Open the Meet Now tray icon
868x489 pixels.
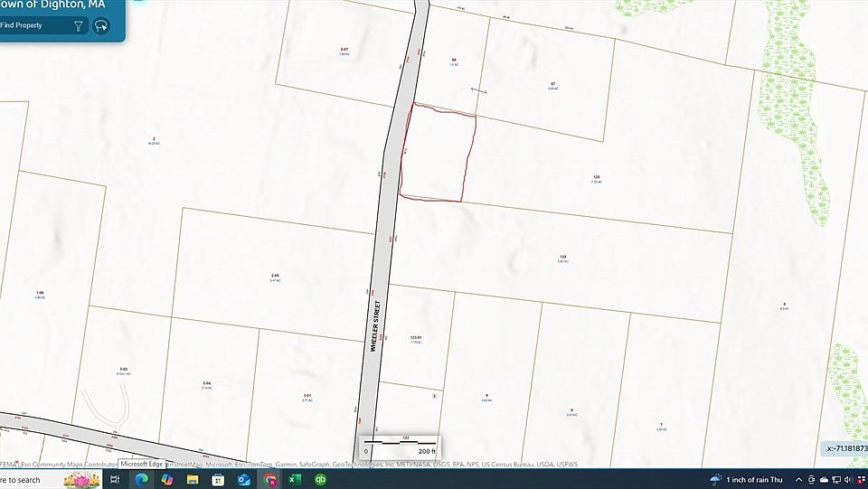coord(812,480)
